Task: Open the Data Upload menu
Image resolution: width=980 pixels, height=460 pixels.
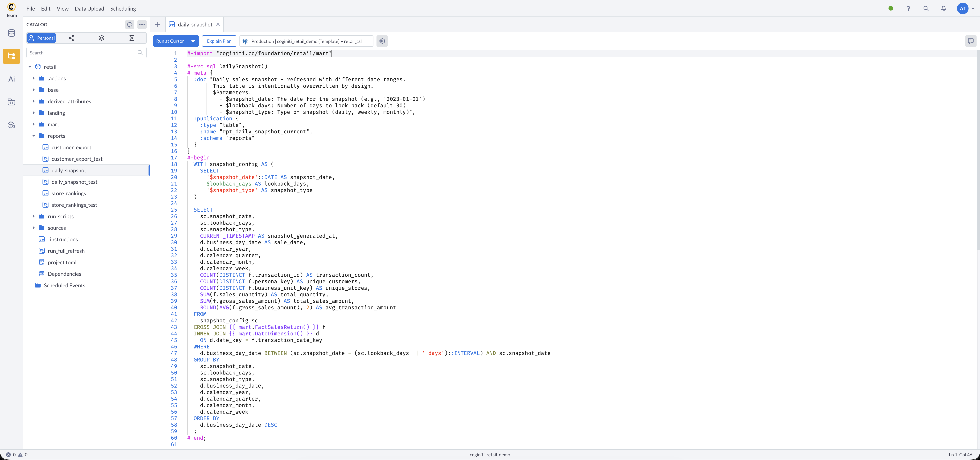Action: (89, 8)
